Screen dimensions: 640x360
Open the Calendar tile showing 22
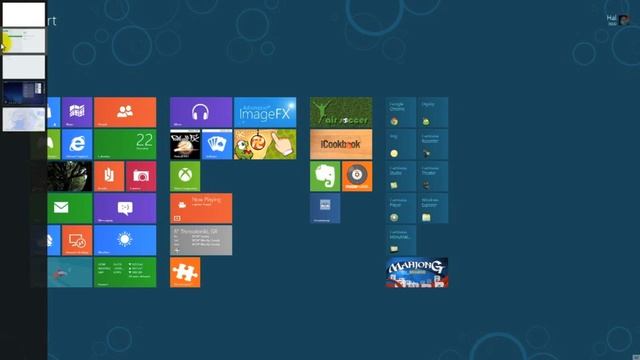tap(125, 144)
